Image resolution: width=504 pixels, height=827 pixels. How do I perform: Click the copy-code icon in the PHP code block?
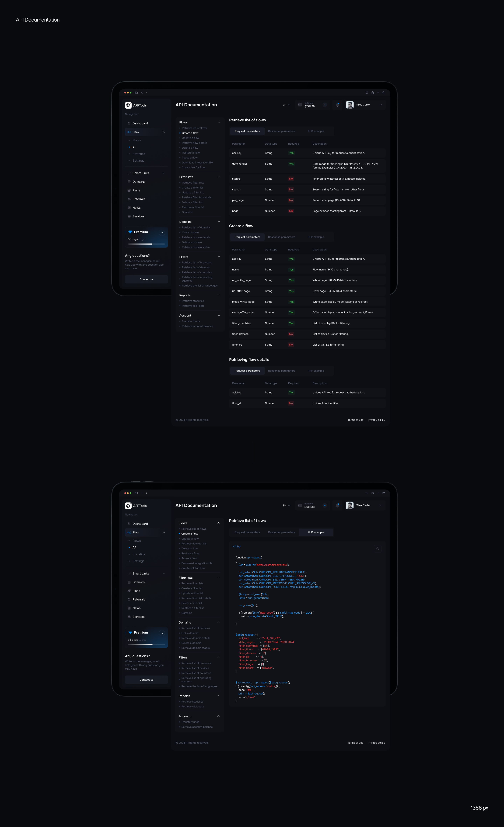(x=377, y=549)
